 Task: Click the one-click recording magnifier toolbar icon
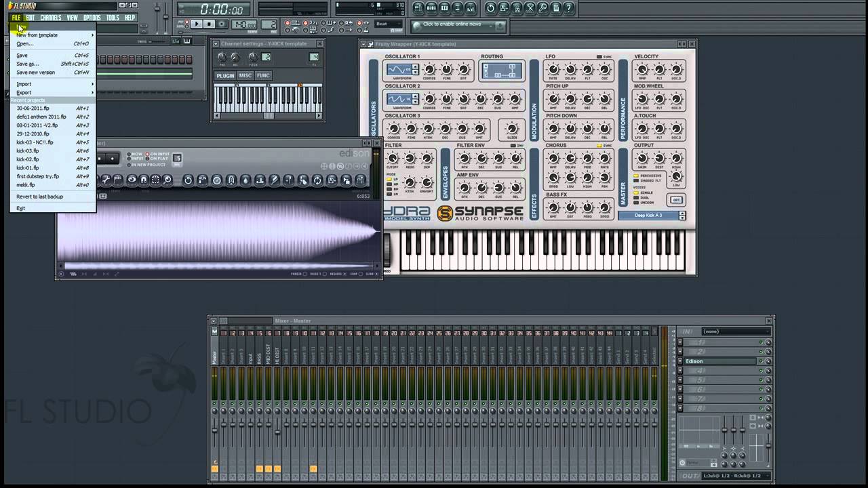coord(543,8)
